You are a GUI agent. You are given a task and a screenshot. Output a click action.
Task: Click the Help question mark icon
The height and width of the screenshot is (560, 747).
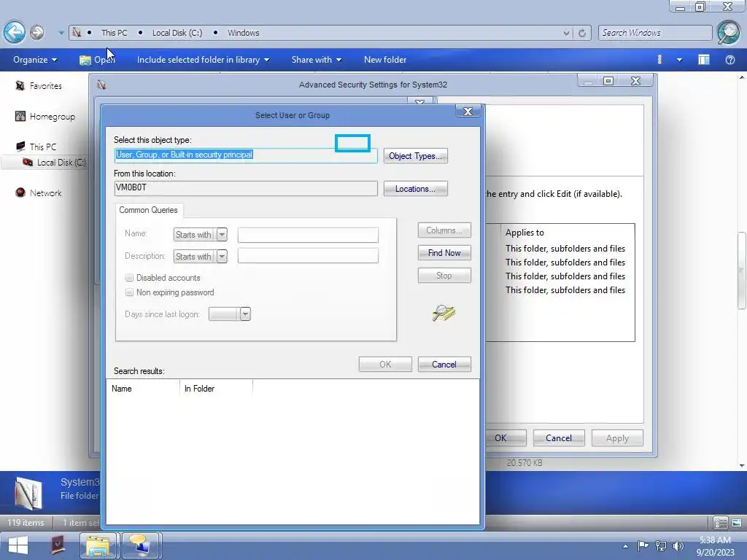(729, 60)
